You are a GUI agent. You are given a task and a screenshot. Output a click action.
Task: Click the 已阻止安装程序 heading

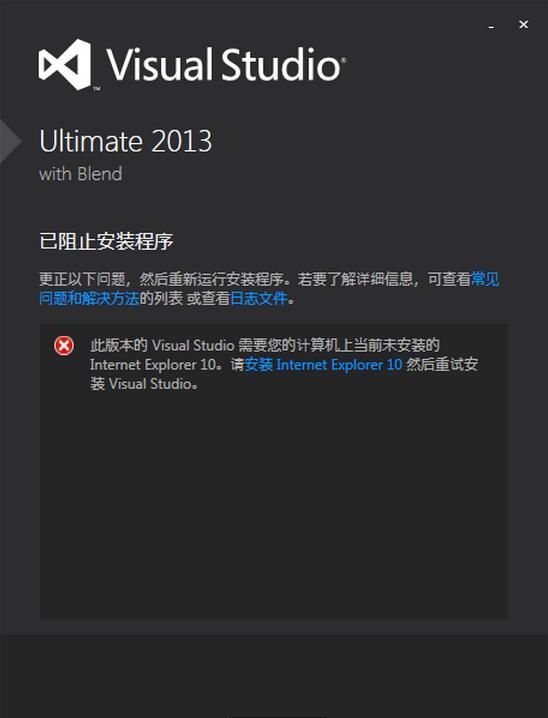click(106, 241)
